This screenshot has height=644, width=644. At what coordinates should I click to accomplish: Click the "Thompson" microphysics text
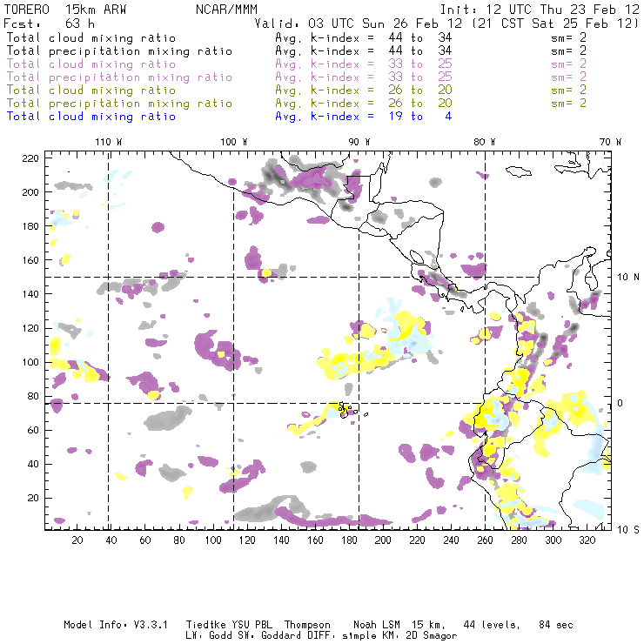[x=307, y=625]
